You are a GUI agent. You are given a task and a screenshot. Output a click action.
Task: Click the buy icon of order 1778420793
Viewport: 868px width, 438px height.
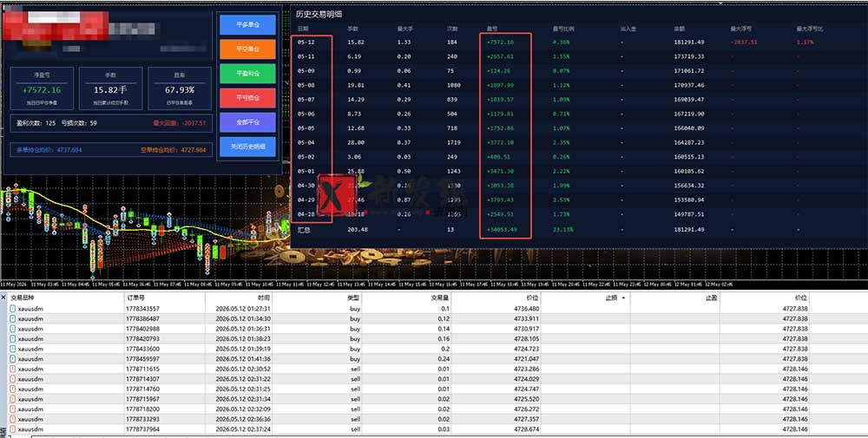[x=13, y=338]
